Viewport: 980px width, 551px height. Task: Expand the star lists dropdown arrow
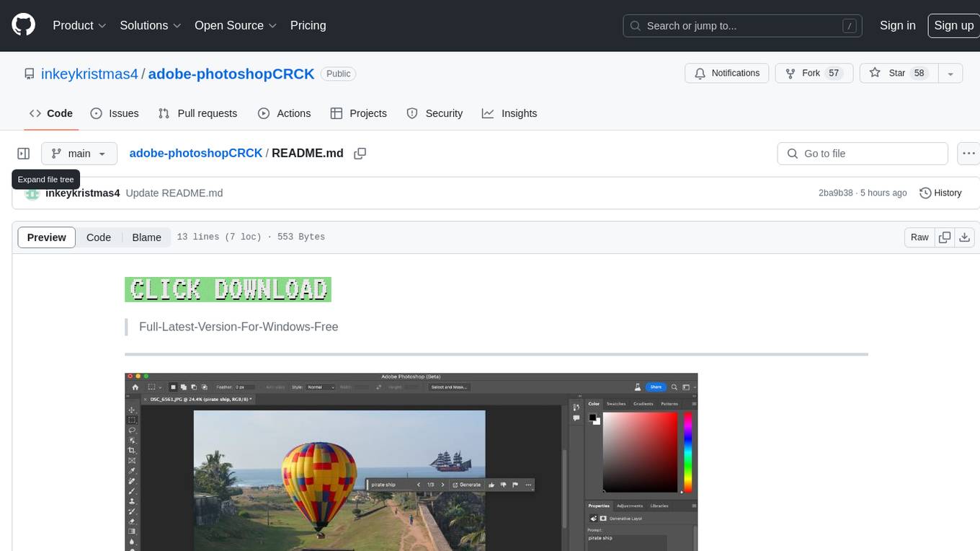coord(950,73)
